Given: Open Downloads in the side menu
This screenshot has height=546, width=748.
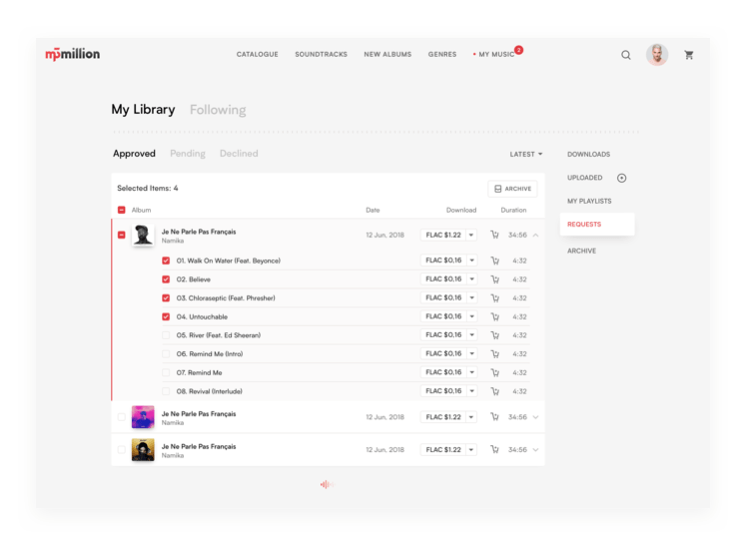Looking at the screenshot, I should tap(588, 154).
